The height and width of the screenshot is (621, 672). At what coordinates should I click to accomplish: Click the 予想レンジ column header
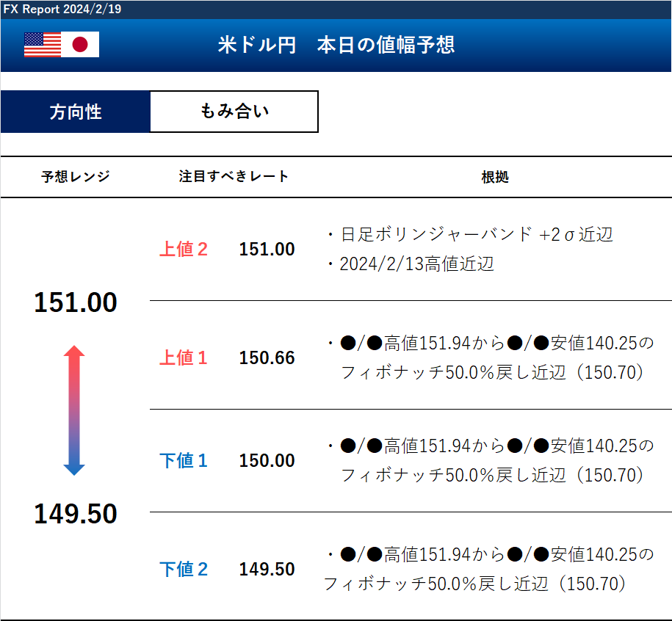[75, 177]
